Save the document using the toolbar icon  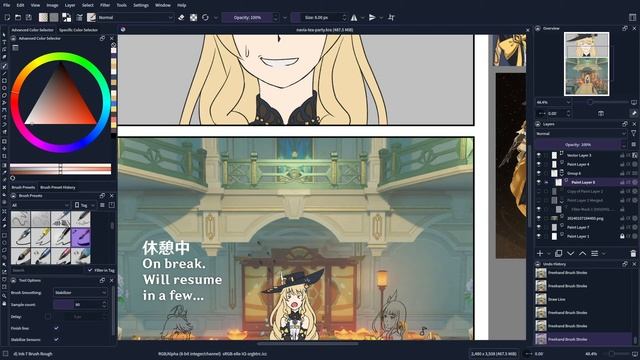point(29,18)
